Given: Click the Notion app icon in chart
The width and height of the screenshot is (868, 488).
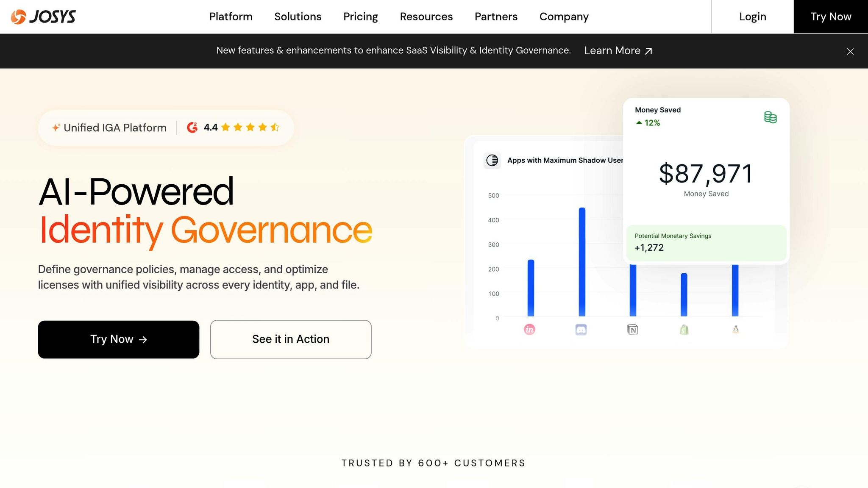Looking at the screenshot, I should point(632,330).
